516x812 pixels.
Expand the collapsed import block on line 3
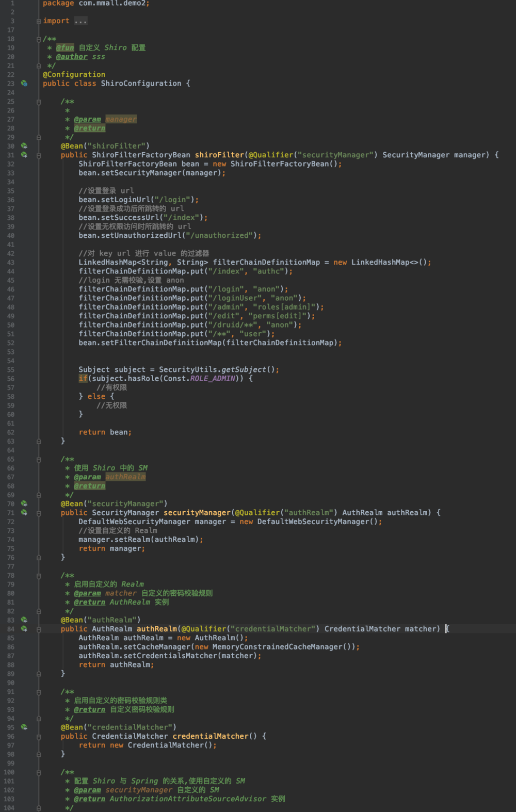[x=39, y=21]
